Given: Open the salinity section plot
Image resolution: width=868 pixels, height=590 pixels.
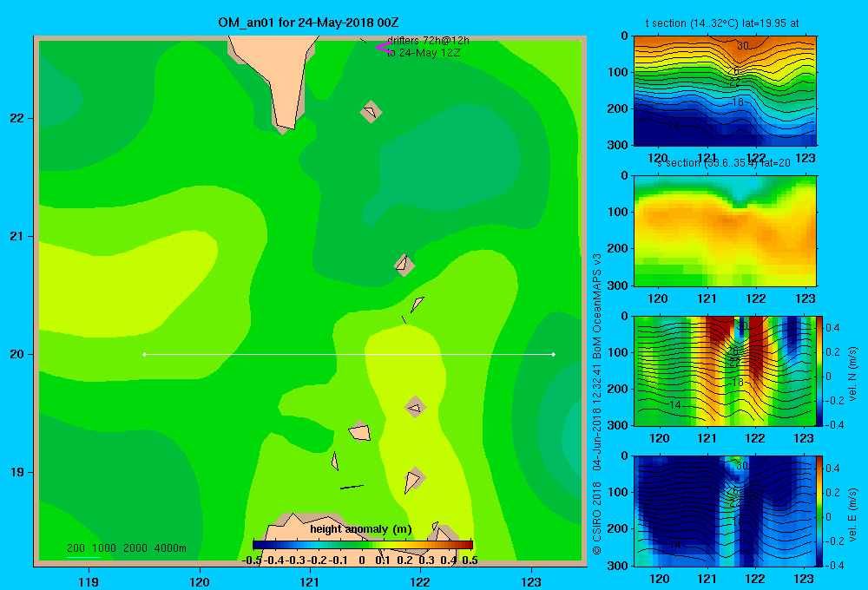Looking at the screenshot, I should pos(725,231).
